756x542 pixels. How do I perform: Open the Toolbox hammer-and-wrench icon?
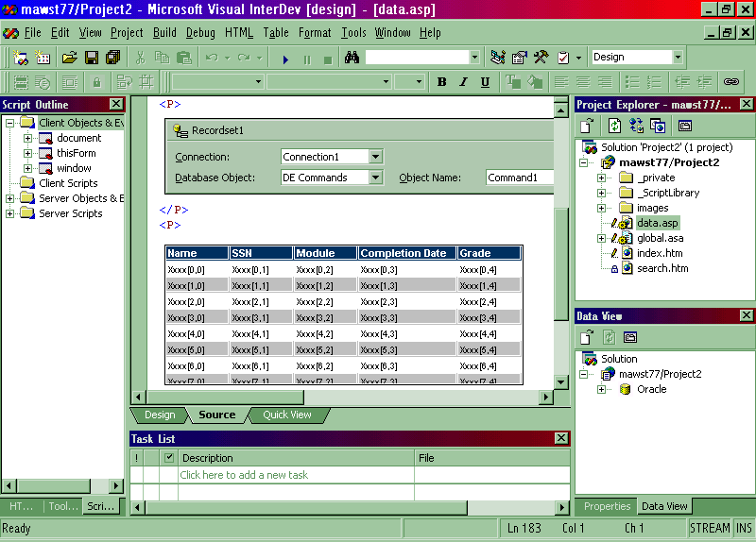(x=541, y=58)
